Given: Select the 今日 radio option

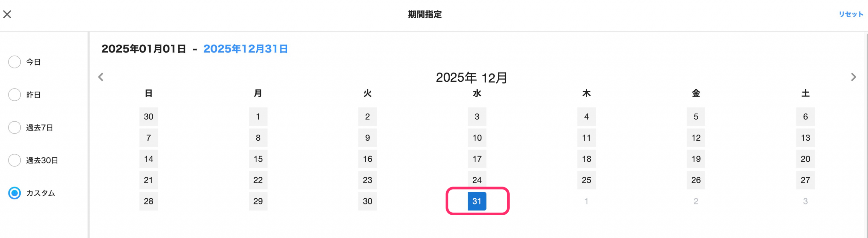Looking at the screenshot, I should [x=15, y=62].
